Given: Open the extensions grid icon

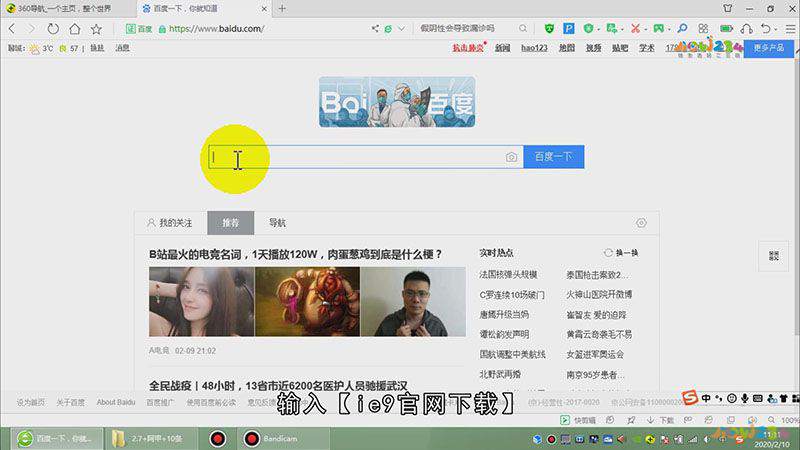Looking at the screenshot, I should (x=704, y=29).
